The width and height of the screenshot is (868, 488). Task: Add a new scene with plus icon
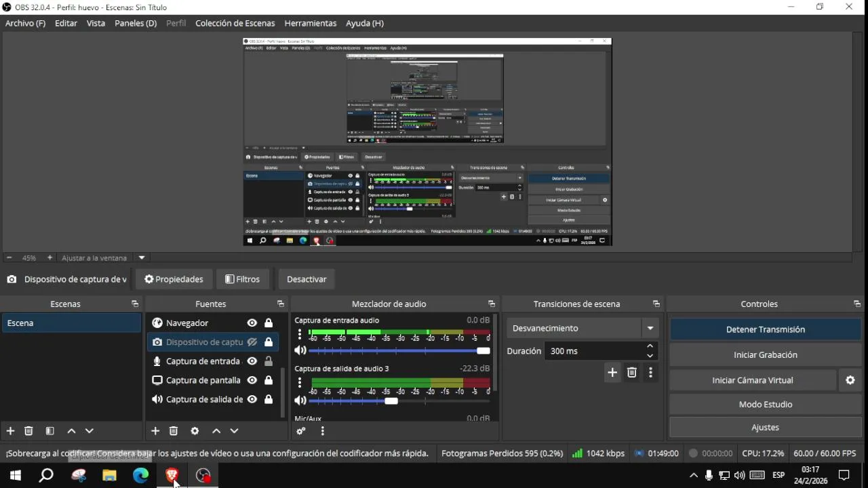(10, 431)
